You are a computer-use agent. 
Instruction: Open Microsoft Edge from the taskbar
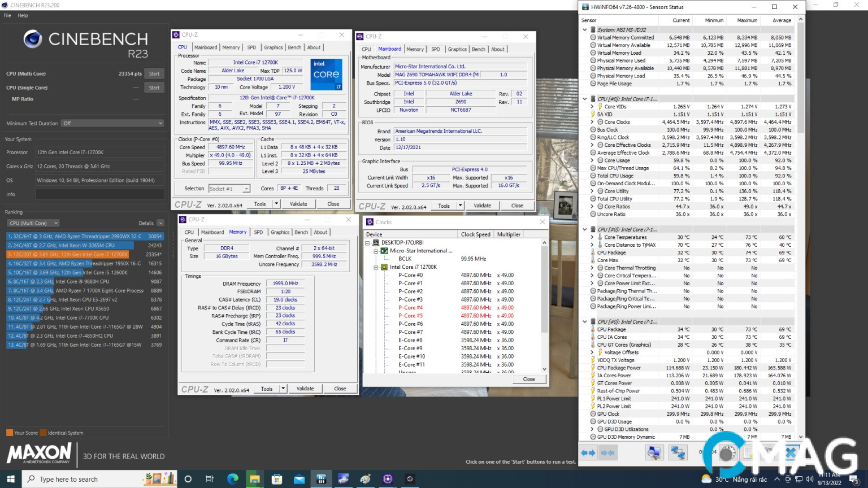232,479
